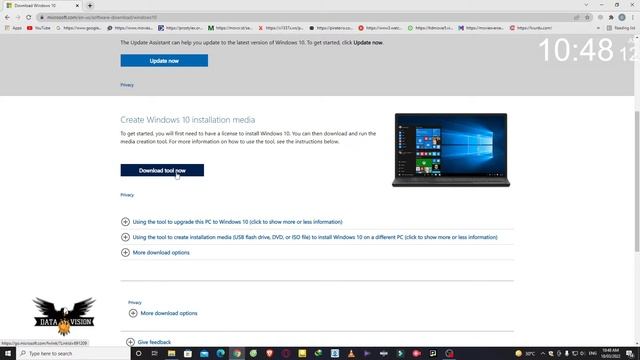The height and width of the screenshot is (360, 640).
Task: Switch to Chrome on the taskbar
Action: click(x=237, y=353)
